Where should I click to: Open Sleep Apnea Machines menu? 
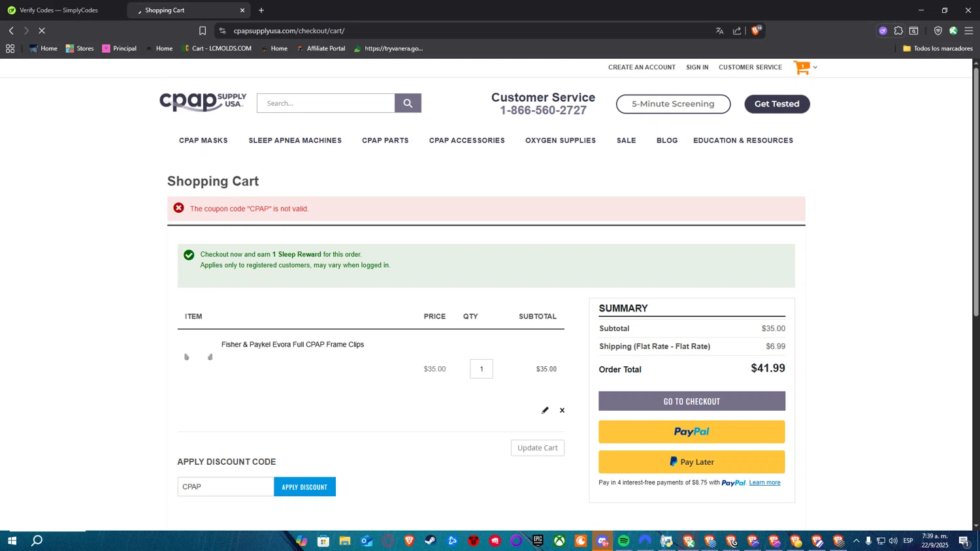click(x=295, y=140)
